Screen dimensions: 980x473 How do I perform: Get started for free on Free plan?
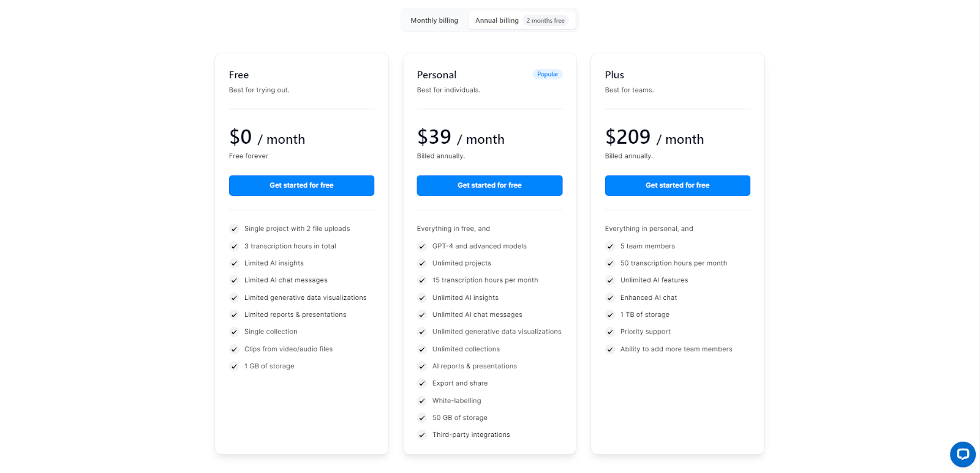point(301,185)
